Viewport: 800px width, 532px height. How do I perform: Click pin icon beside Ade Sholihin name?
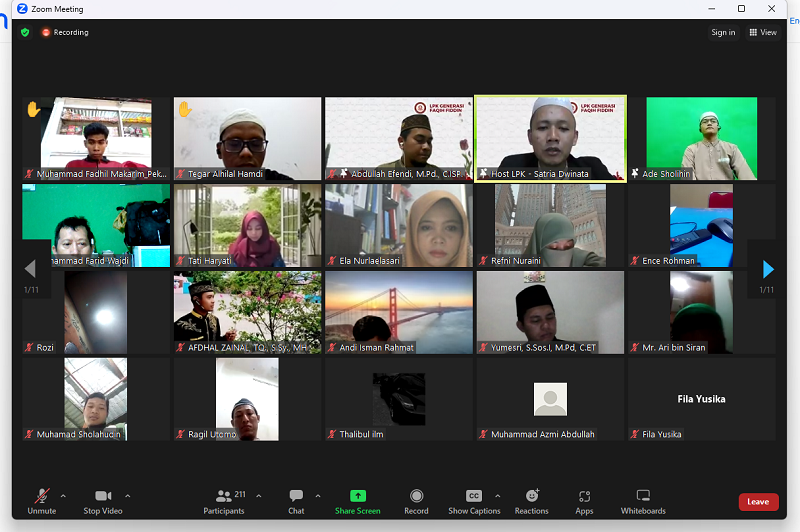point(635,173)
